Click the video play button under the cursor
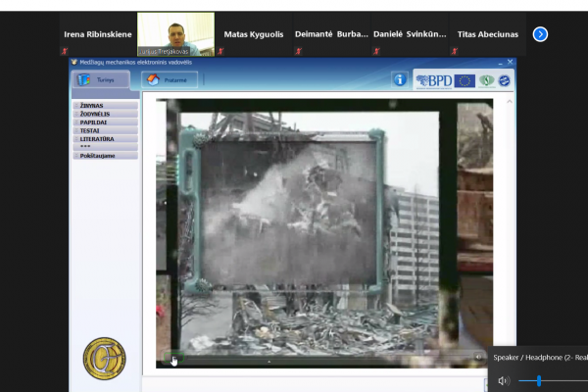Viewport: 588px width, 392px height. coord(173,358)
